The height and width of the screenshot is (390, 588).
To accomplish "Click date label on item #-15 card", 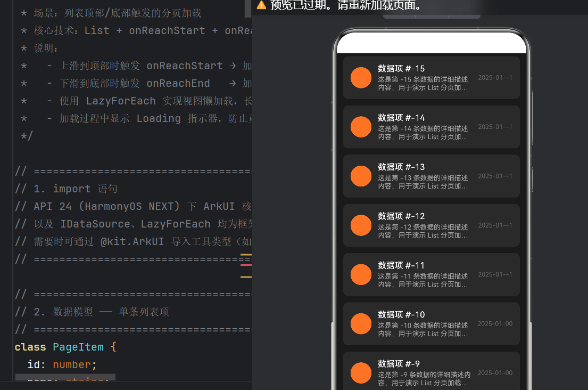I will [x=495, y=78].
